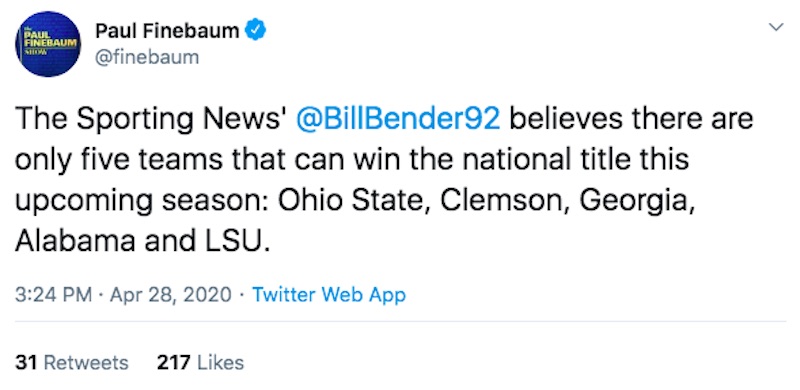Image resolution: width=800 pixels, height=390 pixels.
Task: Click the blue verified checkmark badge
Action: pyautogui.click(x=255, y=32)
